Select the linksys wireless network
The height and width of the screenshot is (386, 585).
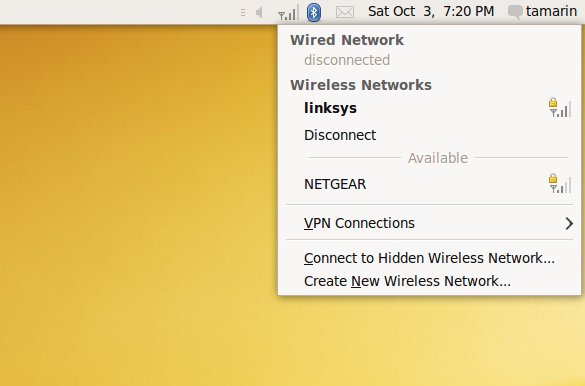(429, 108)
